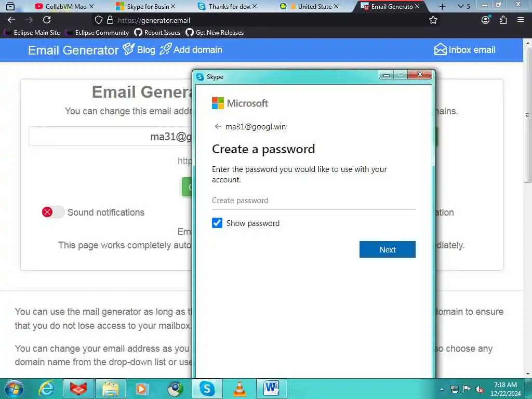Screen dimensions: 532x399
Task: Switch to Skype via taskbar icon
Action: tap(207, 389)
